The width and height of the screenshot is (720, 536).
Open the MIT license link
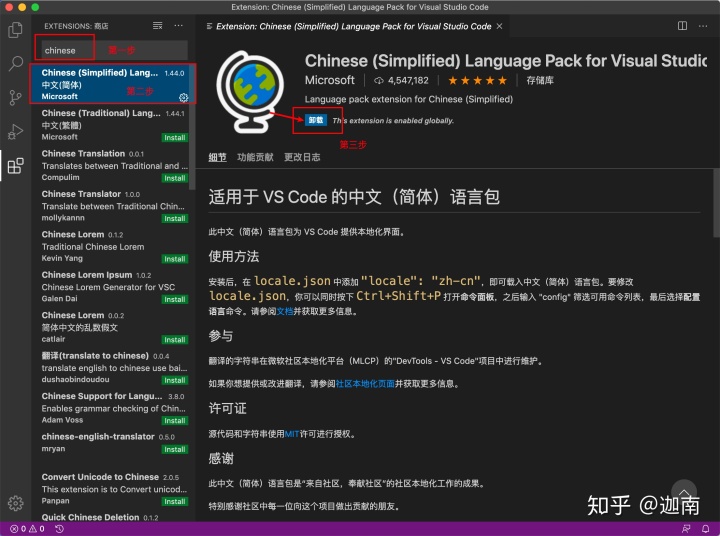292,434
